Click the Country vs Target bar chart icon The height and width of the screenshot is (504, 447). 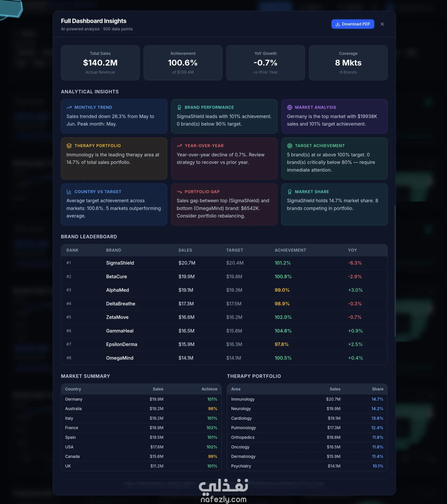69,192
